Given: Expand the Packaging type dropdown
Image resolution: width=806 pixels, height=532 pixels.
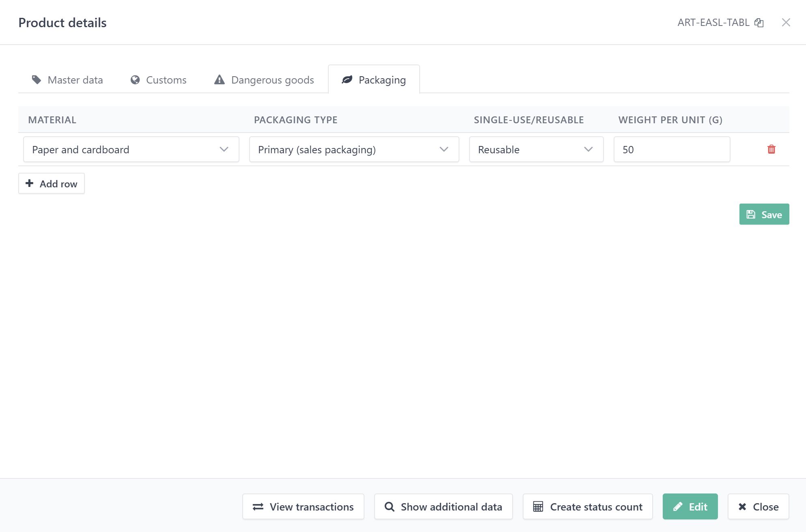Looking at the screenshot, I should [x=354, y=150].
